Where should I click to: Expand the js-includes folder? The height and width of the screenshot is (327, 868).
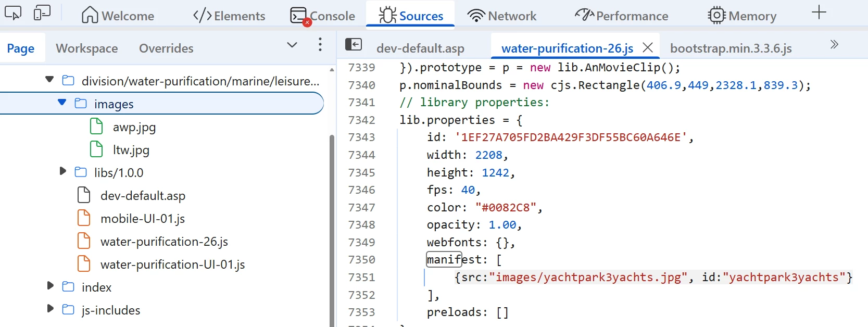(x=50, y=308)
